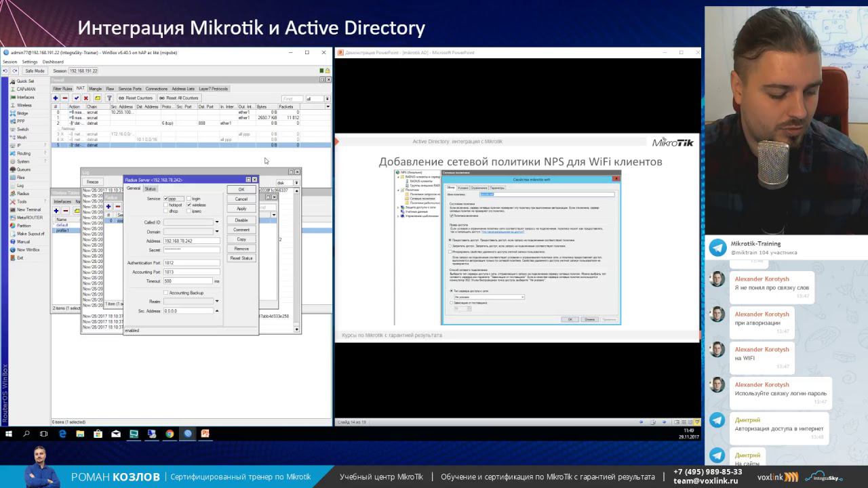Open filter funnel in Firewall toolbar

tap(109, 98)
